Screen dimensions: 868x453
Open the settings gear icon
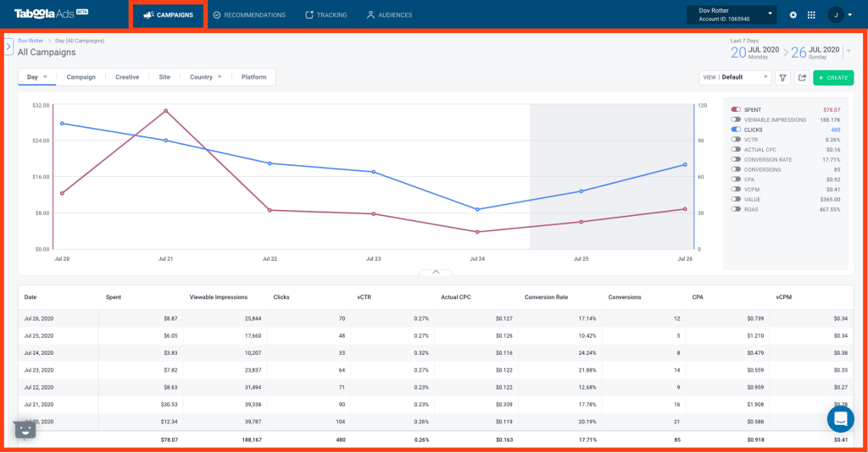point(793,15)
